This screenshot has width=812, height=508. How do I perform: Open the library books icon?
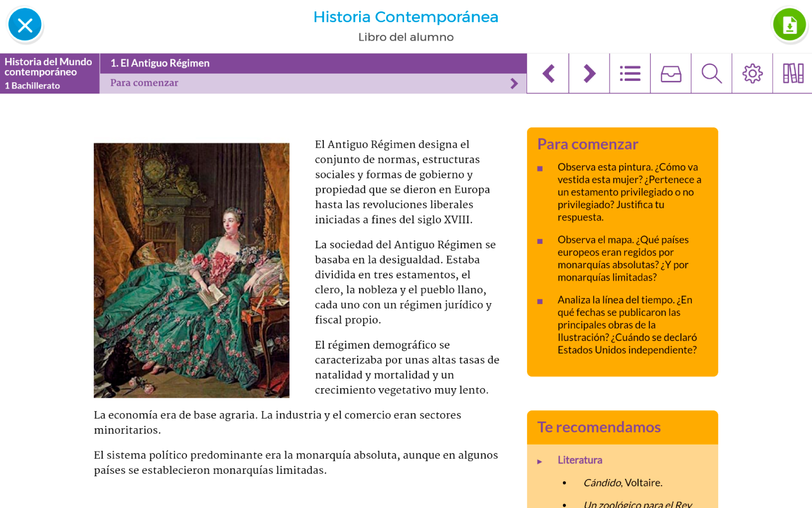coord(793,74)
